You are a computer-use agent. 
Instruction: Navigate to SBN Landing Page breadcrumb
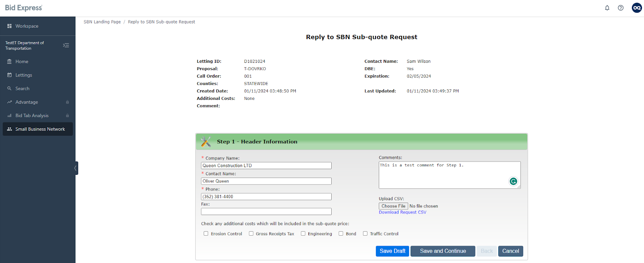click(102, 22)
